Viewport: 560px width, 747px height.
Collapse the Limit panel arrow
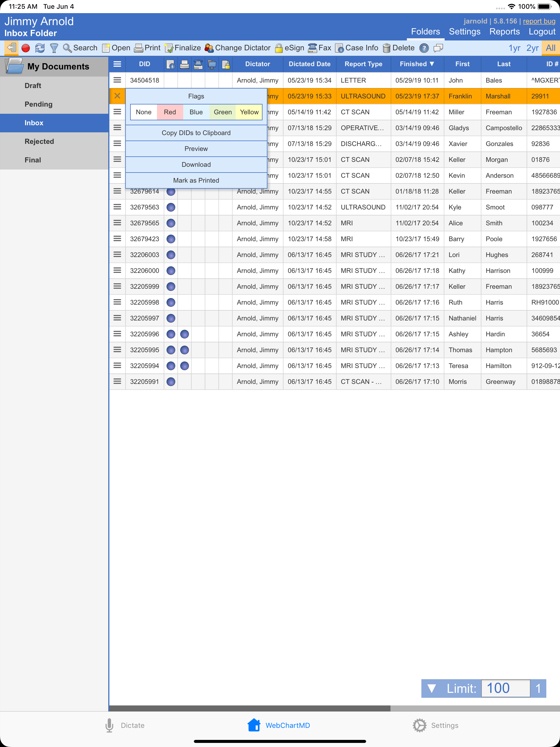pos(431,688)
